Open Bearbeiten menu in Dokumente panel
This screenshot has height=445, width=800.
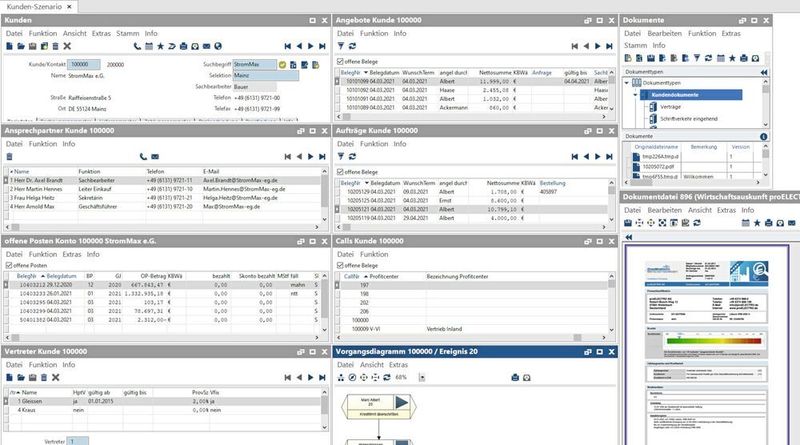pyautogui.click(x=665, y=33)
